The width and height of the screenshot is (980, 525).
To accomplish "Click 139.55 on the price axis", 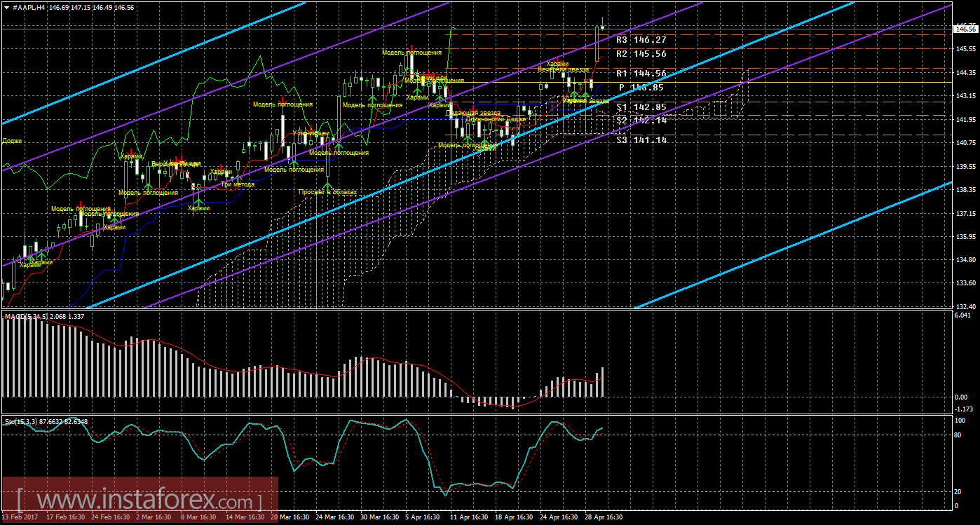I will (966, 167).
